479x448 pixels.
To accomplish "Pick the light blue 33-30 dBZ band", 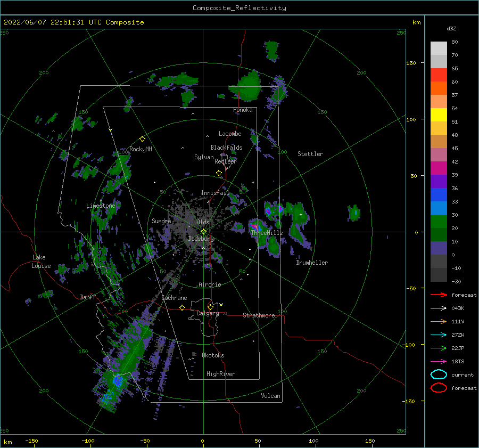I will (439, 208).
